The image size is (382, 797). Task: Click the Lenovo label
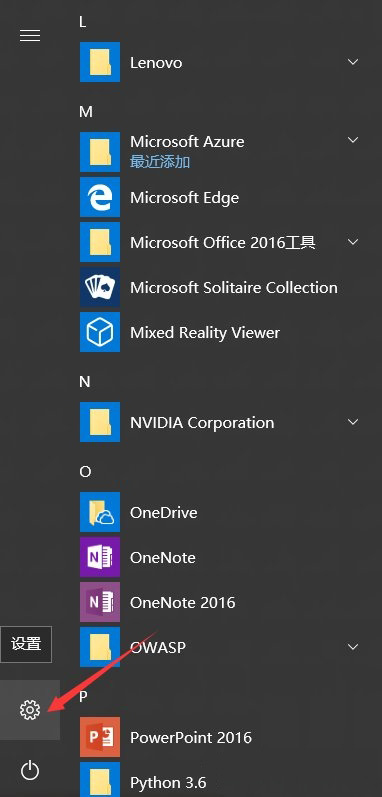point(156,63)
